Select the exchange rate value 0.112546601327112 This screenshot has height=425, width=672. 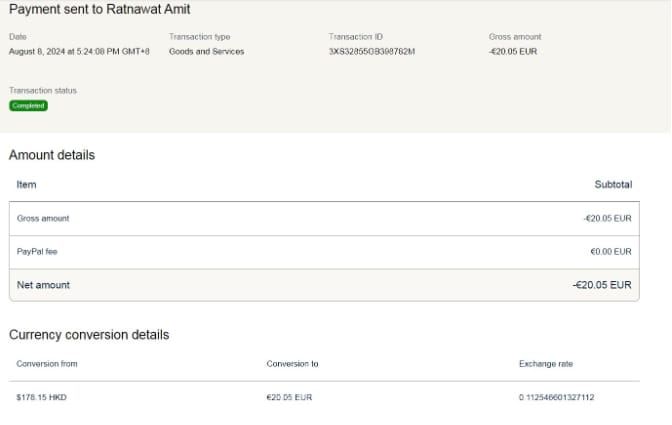(x=556, y=397)
